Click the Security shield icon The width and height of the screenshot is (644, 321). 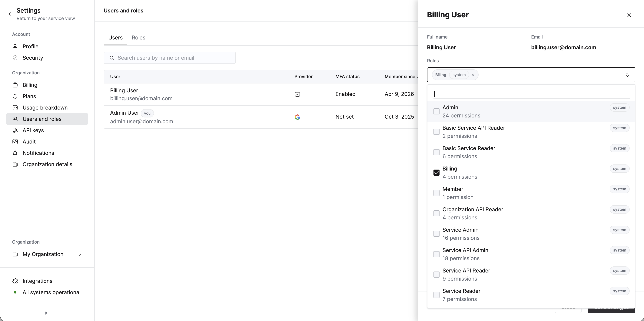(x=15, y=58)
